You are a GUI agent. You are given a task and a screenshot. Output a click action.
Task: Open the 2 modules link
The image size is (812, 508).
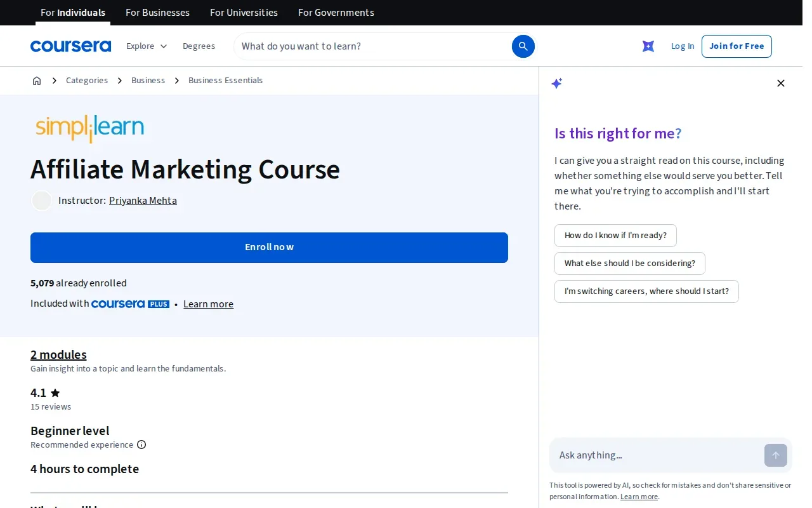point(58,355)
